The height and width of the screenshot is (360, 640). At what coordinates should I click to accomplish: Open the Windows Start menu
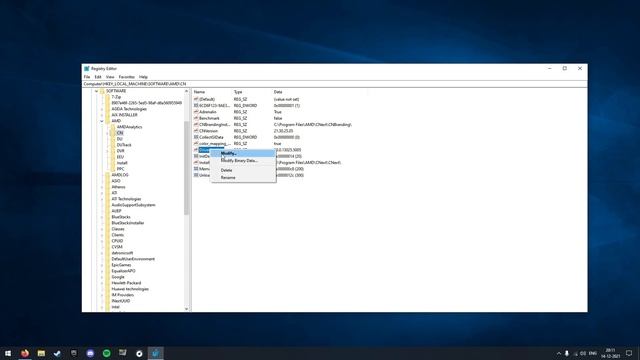coord(8,353)
